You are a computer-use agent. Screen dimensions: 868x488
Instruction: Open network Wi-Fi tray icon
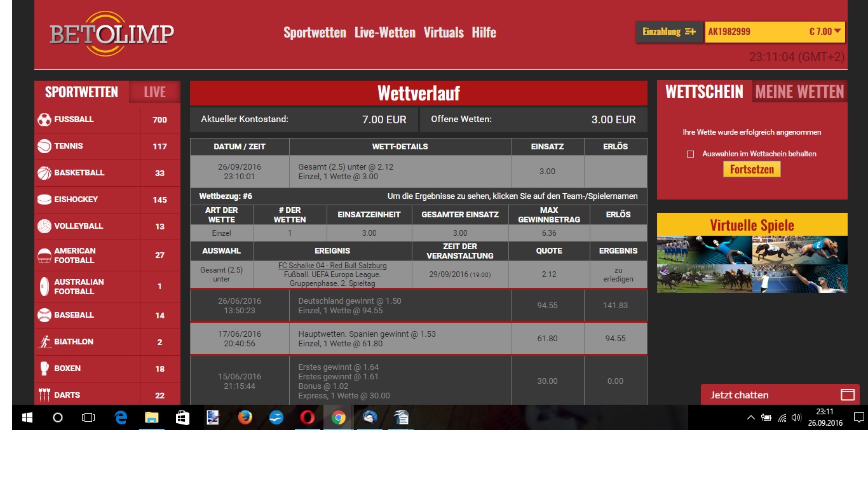[782, 417]
